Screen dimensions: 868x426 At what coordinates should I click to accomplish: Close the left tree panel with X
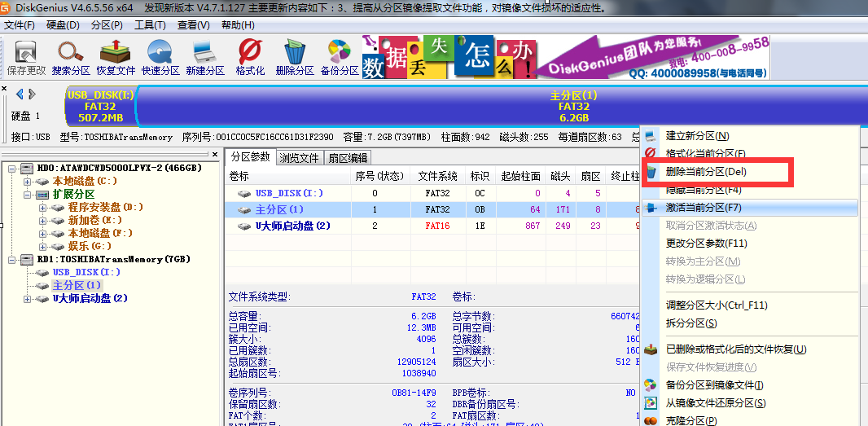pos(215,155)
